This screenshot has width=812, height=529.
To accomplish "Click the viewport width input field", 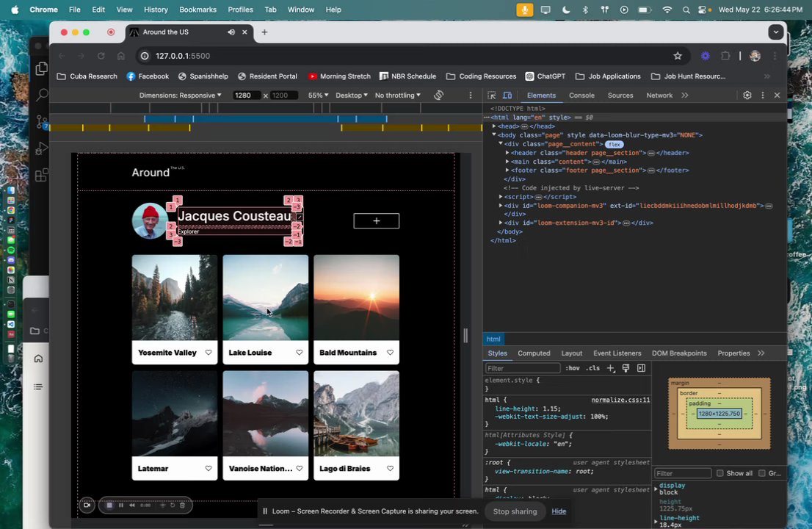I will coord(247,96).
